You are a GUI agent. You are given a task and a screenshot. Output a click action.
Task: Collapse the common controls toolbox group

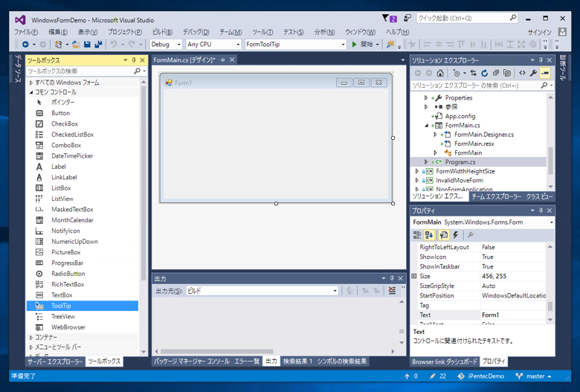[31, 92]
